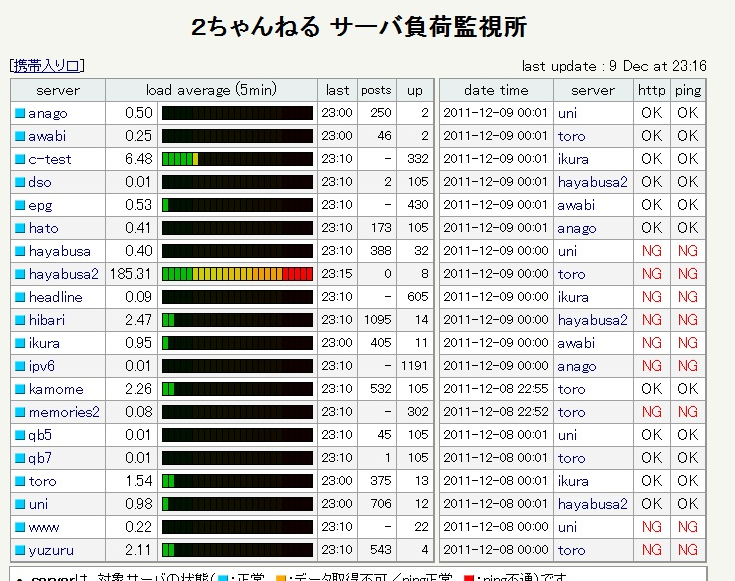Click the 'ping' column header
Image resolution: width=735 pixels, height=581 pixels.
688,90
